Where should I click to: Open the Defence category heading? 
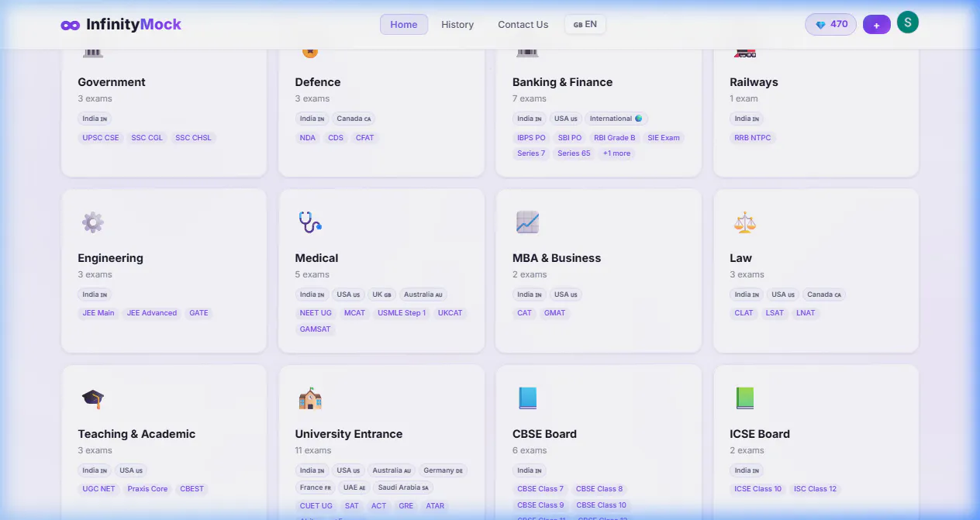click(x=318, y=82)
